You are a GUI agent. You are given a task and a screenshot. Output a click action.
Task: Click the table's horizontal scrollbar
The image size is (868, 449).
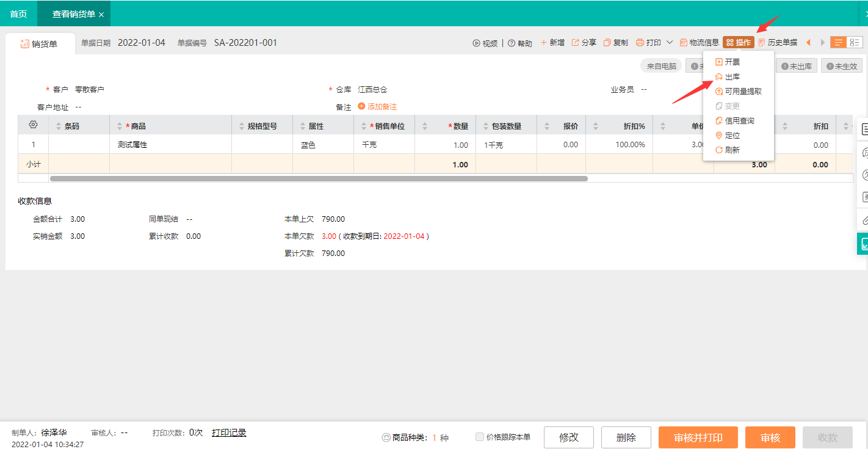(317, 178)
